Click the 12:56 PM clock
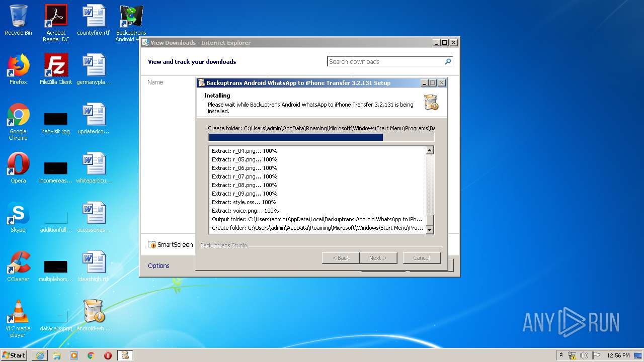644x362 pixels. 618,355
